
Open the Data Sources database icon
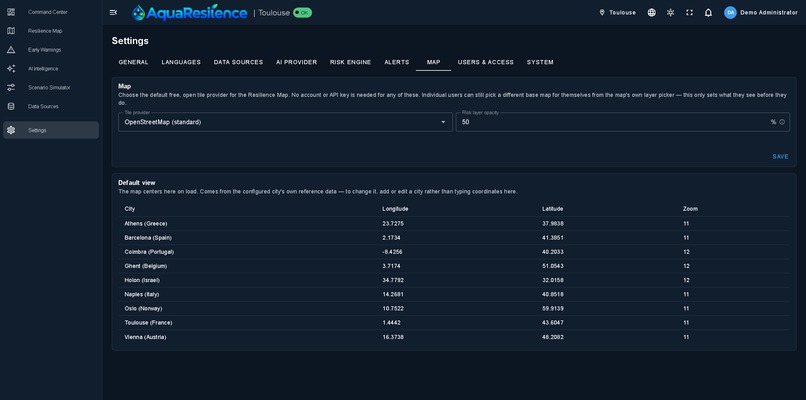pyautogui.click(x=11, y=106)
